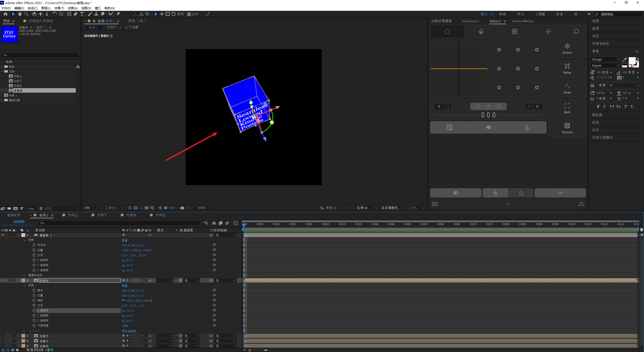644x352 pixels.
Task: Click the Grab tool in Motion 4
Action: coord(567,88)
